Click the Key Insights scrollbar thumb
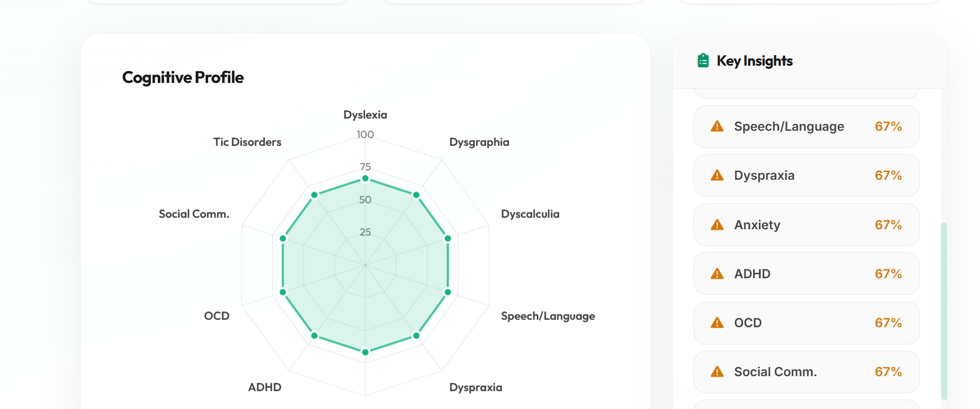Screen dimensions: 980x409 tap(944, 312)
